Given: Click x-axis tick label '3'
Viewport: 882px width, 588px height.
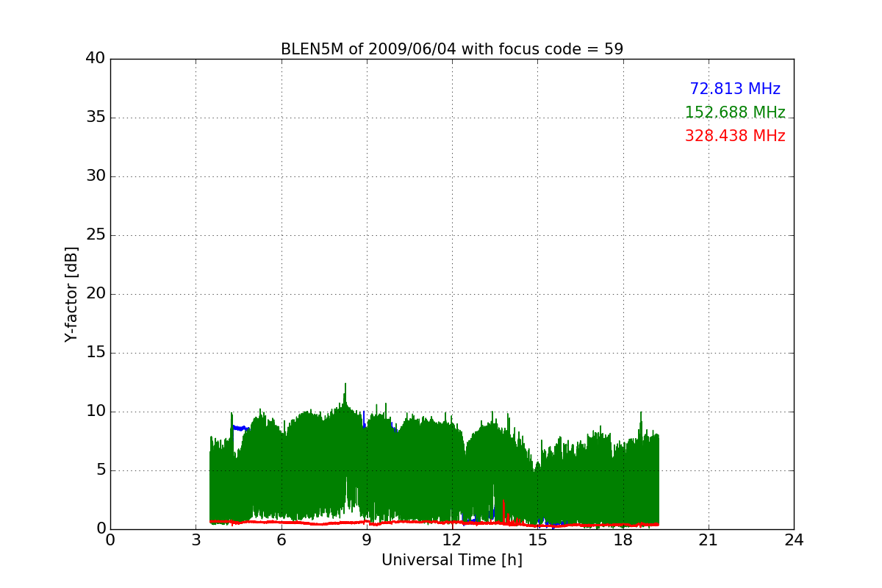Looking at the screenshot, I should (x=196, y=540).
